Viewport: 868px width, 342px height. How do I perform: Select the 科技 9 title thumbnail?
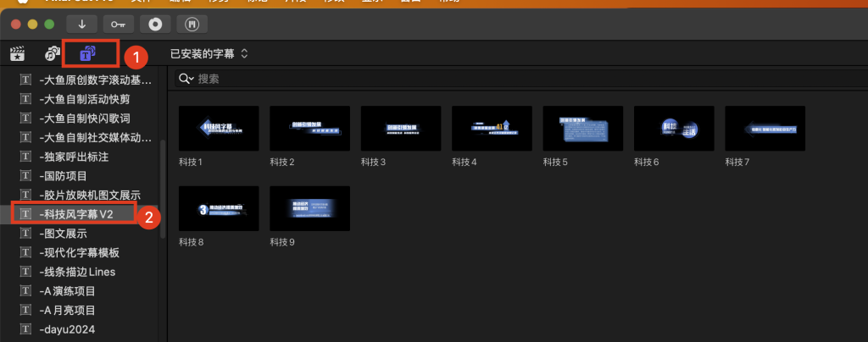click(309, 208)
